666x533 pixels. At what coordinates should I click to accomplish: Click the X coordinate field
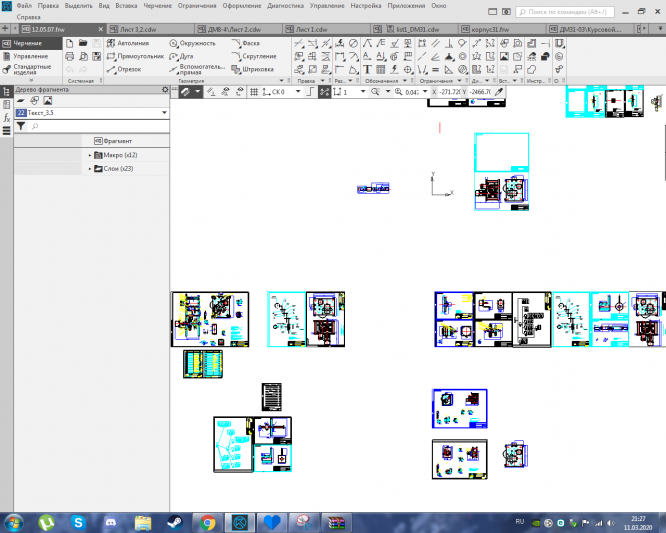tap(450, 92)
